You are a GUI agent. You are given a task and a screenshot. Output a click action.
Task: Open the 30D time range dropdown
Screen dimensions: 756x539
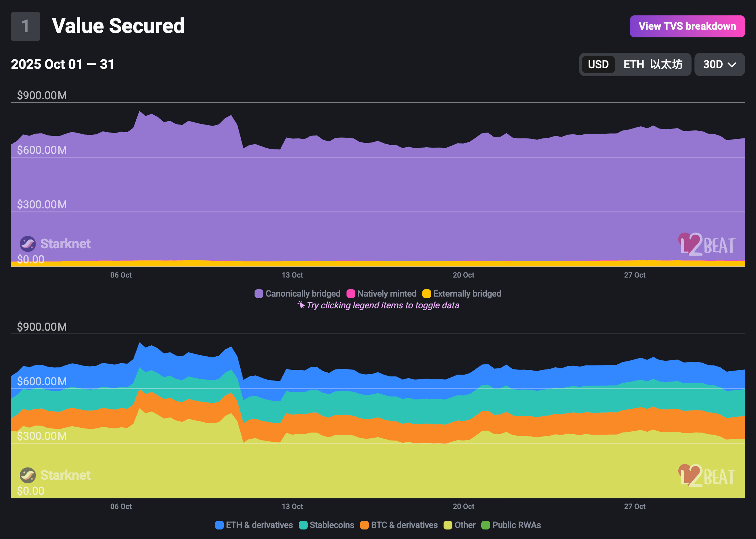pyautogui.click(x=713, y=64)
